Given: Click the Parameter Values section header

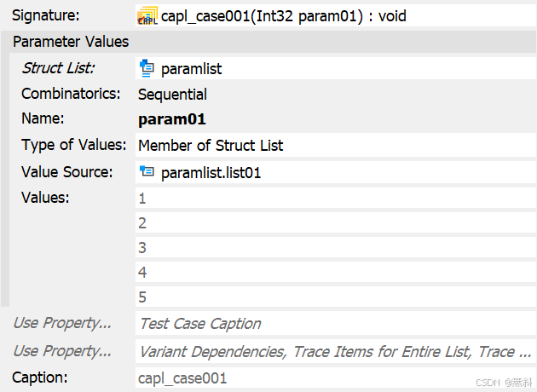Looking at the screenshot, I should 72,42.
